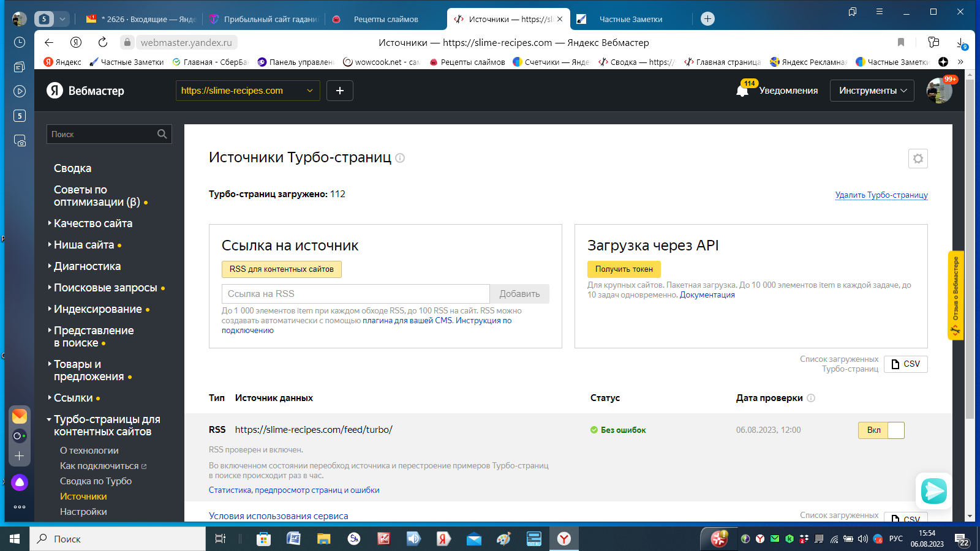The width and height of the screenshot is (980, 551).
Task: Open the screenshot tool in the browser sidebar
Action: (20, 141)
